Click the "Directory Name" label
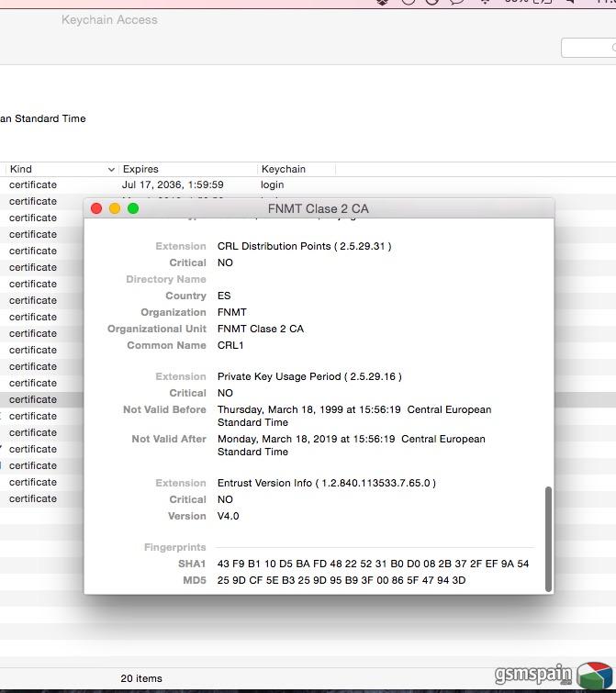Image resolution: width=616 pixels, height=693 pixels. click(166, 279)
